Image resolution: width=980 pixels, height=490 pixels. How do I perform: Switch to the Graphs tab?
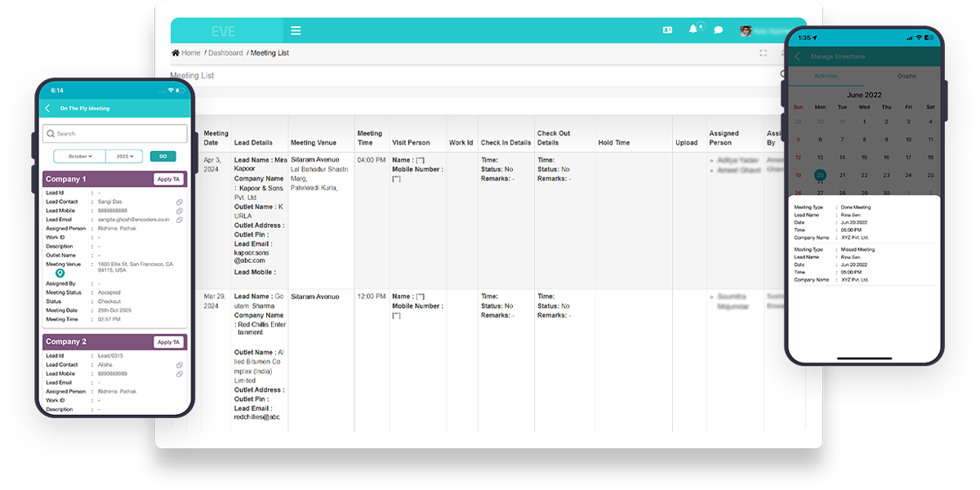[x=906, y=76]
